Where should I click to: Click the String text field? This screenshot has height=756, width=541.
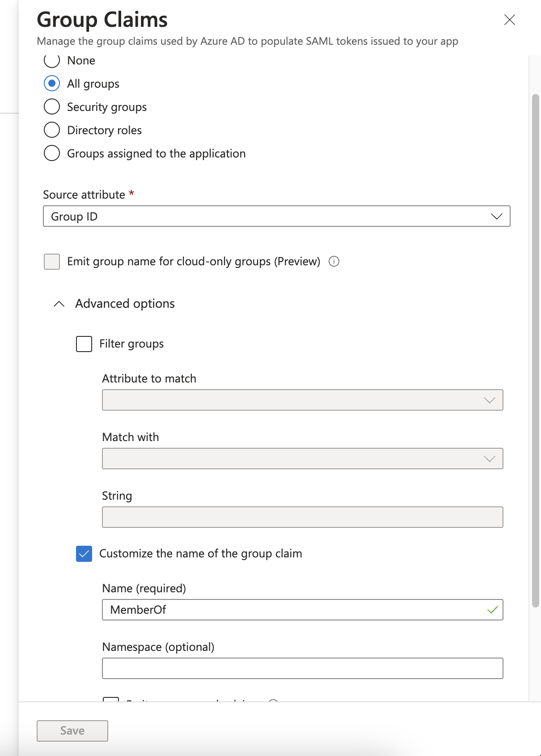click(302, 517)
